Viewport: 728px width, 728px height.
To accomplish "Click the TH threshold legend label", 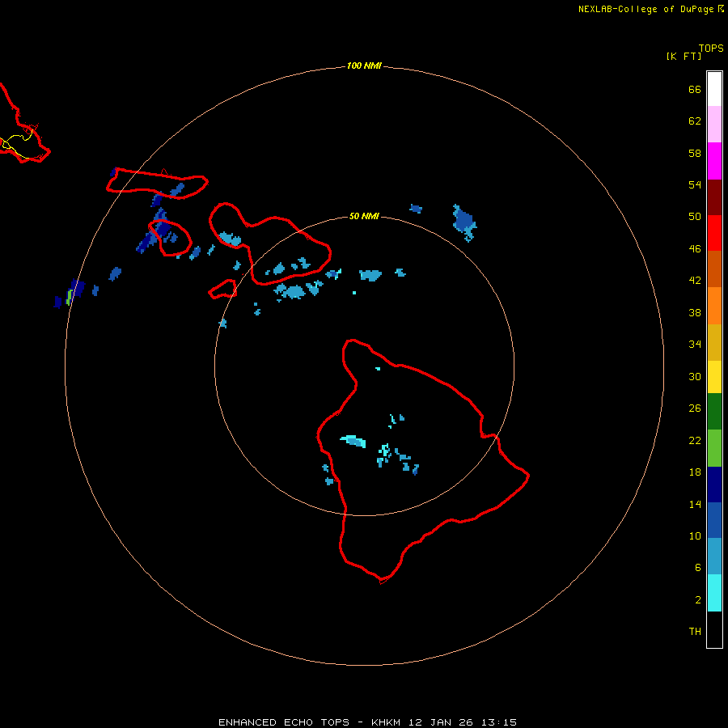I will tap(695, 632).
